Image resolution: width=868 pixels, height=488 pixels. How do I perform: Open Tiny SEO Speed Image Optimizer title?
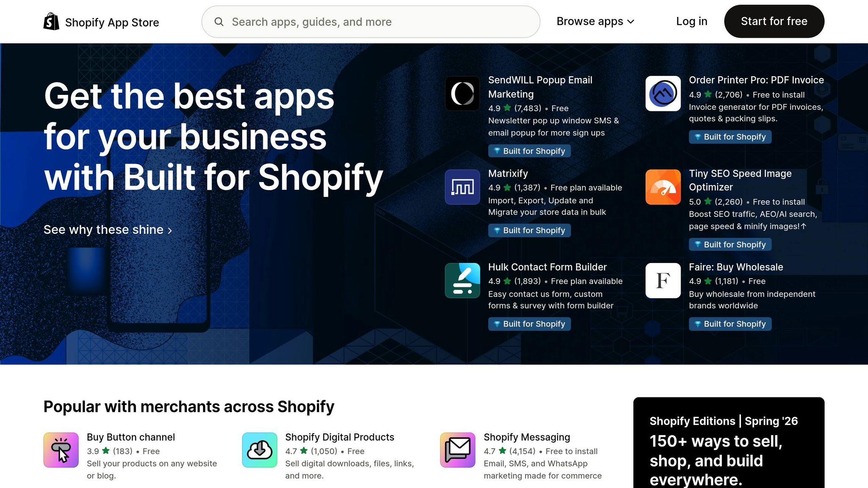740,180
